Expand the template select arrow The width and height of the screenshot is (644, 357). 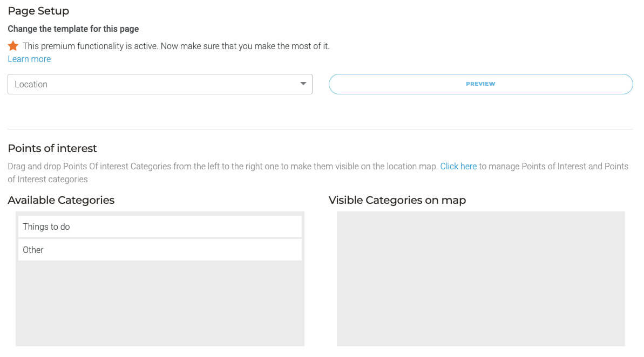[303, 84]
